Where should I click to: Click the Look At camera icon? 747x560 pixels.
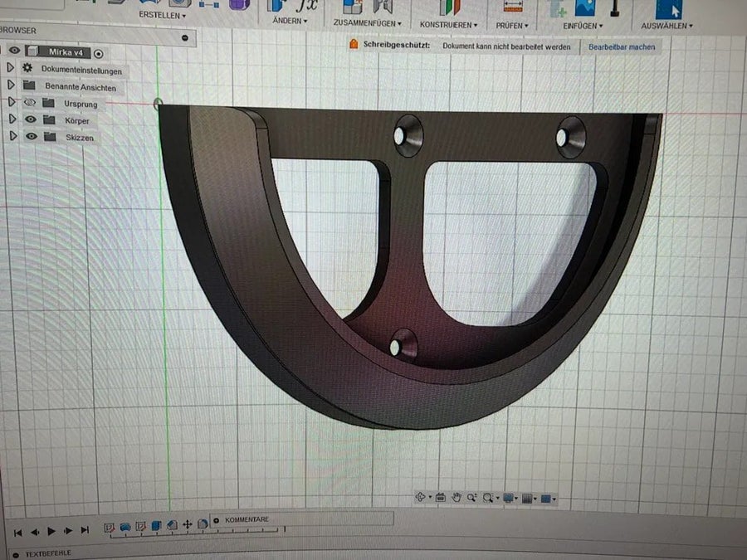(440, 498)
